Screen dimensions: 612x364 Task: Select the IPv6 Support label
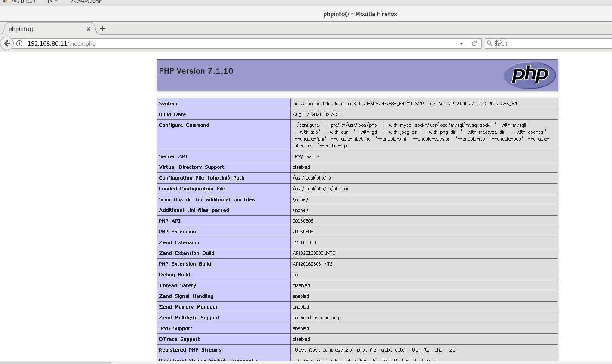(175, 328)
